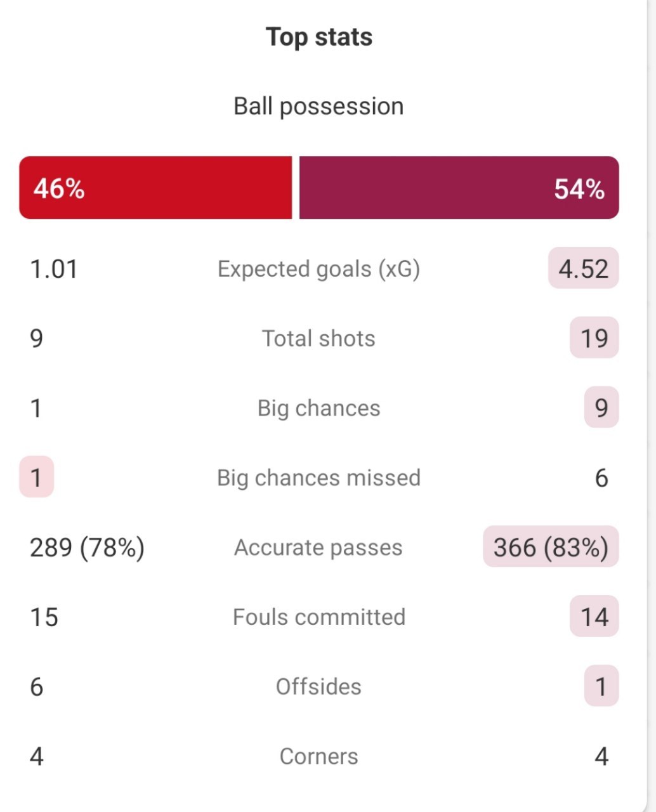This screenshot has height=812, width=656.
Task: Click the maroon 54% possession bar
Action: [459, 188]
